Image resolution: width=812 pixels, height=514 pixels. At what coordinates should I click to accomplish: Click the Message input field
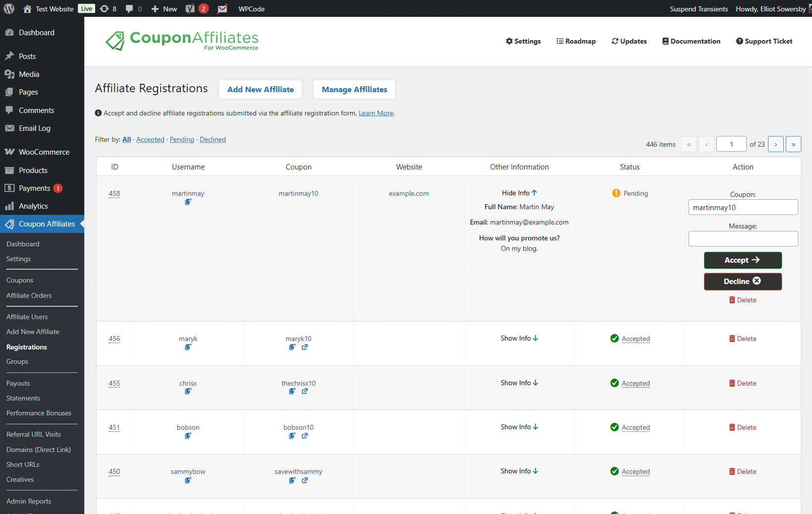(743, 239)
